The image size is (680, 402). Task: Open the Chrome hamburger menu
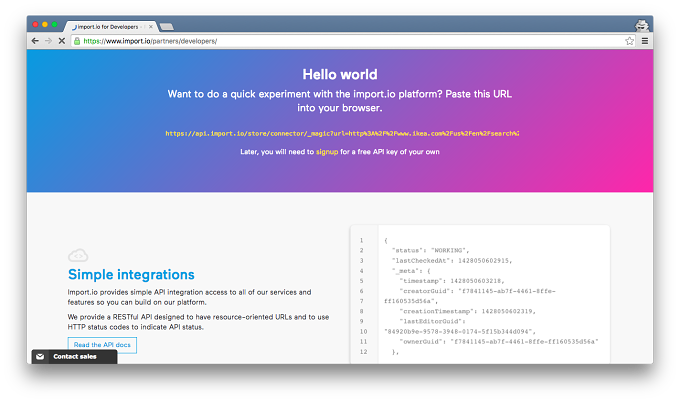[645, 41]
